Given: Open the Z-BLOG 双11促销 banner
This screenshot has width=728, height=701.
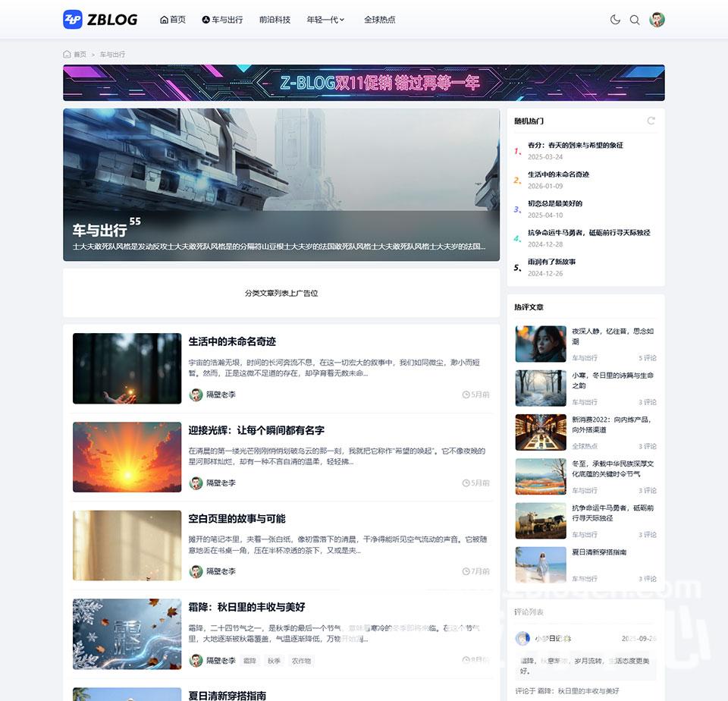Looking at the screenshot, I should 364,83.
